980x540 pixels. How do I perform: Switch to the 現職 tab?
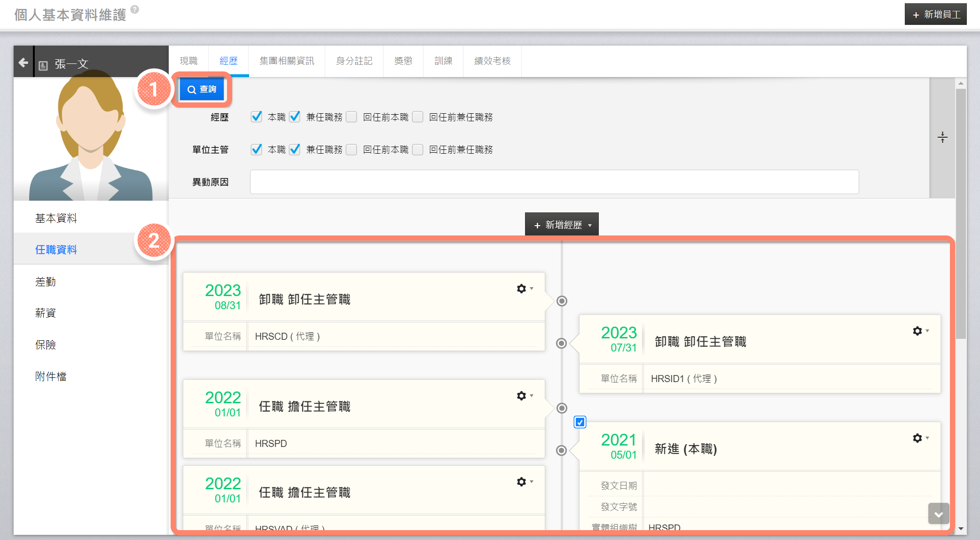(x=188, y=61)
